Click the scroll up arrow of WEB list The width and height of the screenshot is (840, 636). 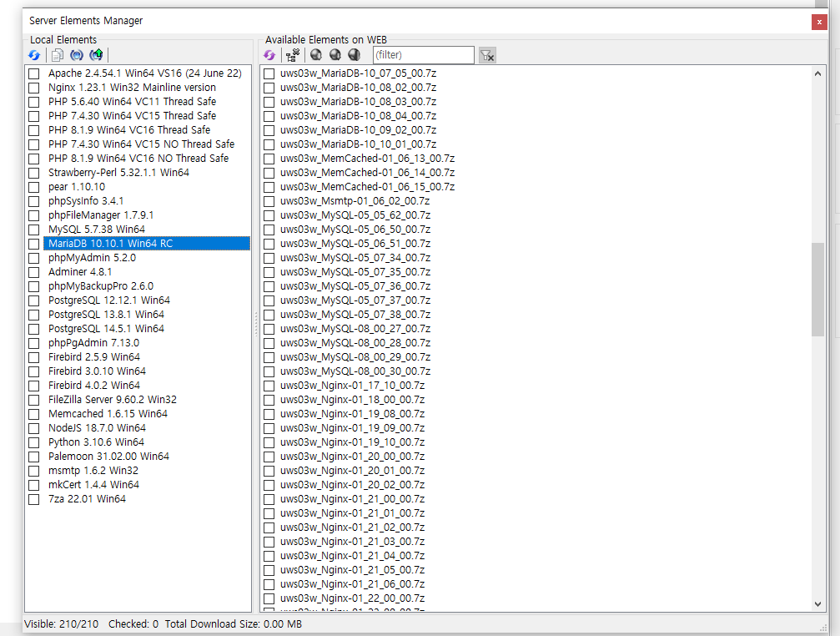point(817,73)
